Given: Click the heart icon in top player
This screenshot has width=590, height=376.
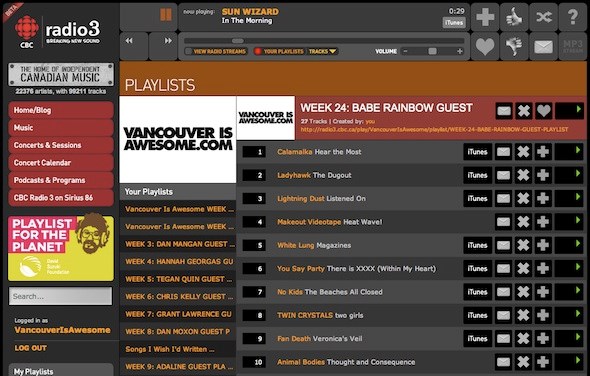Looking at the screenshot, I should tap(485, 46).
